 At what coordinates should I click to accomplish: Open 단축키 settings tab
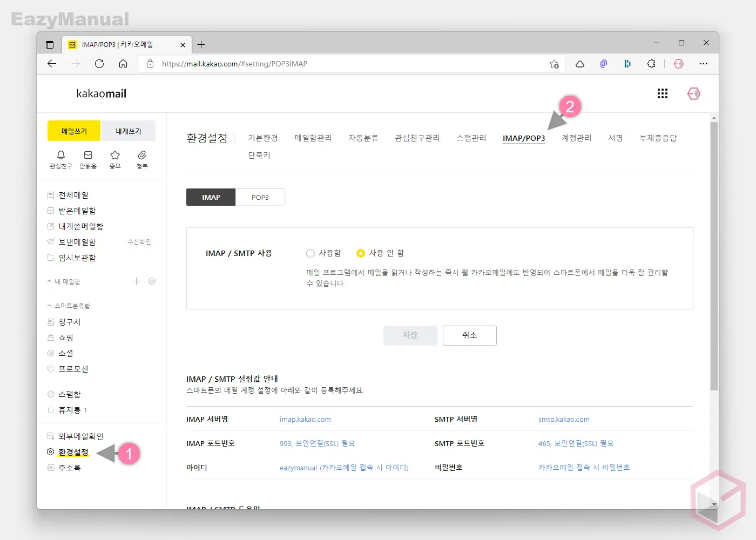coord(259,155)
